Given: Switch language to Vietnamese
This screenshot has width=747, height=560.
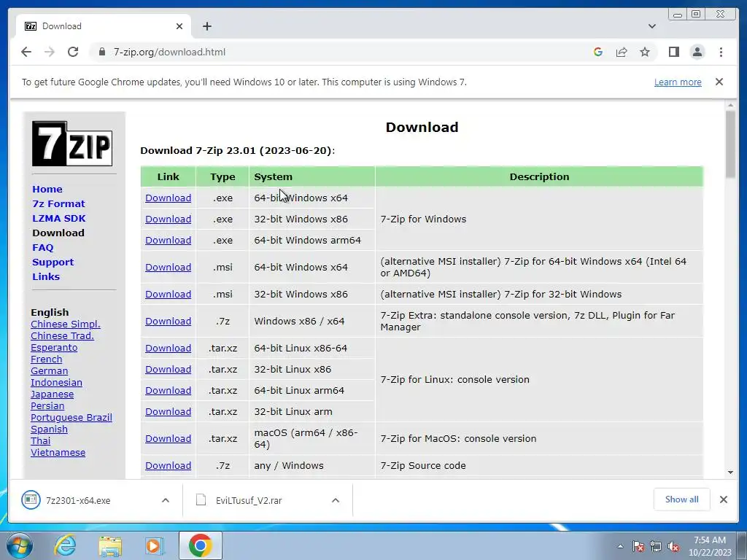Looking at the screenshot, I should (x=58, y=452).
